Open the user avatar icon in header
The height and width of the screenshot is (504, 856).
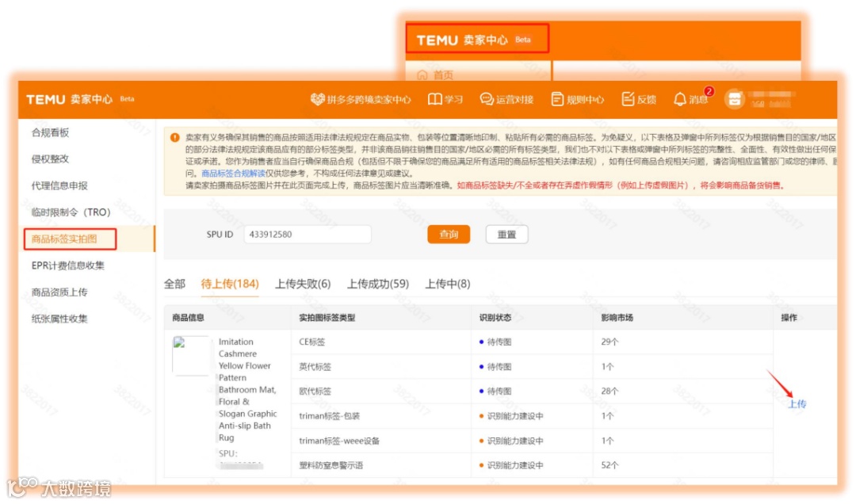734,99
